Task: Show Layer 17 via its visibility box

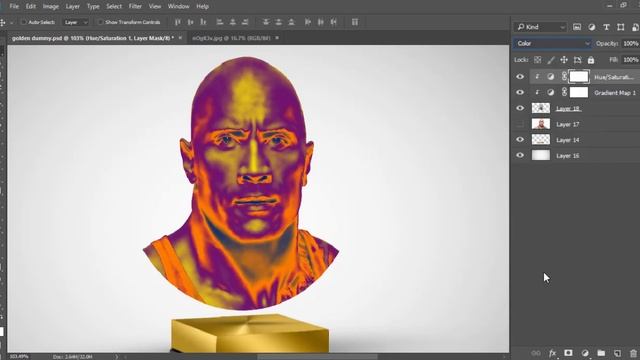Action: pos(520,124)
